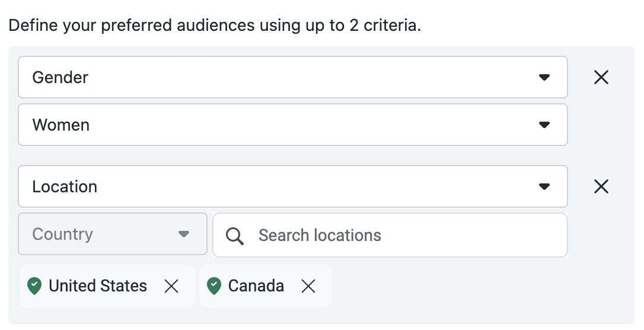Click the 'Define your preferred audiences' instruction text
The height and width of the screenshot is (330, 644).
[215, 26]
